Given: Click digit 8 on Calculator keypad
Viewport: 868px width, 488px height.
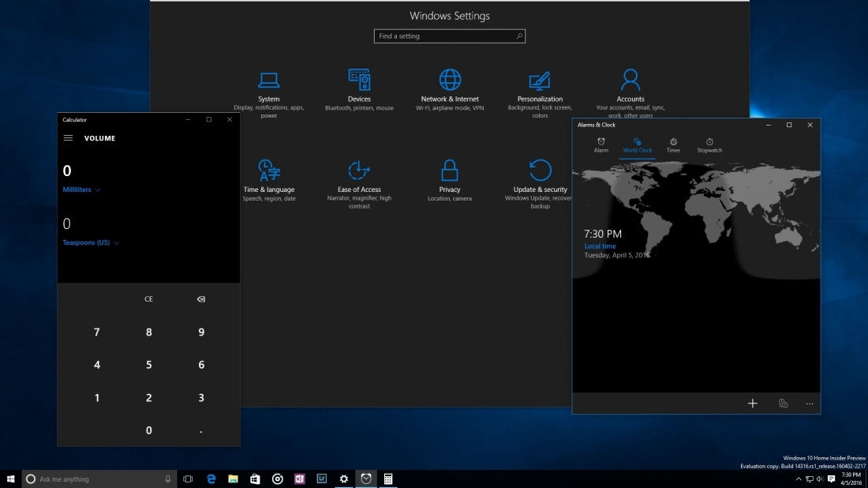Looking at the screenshot, I should 148,332.
